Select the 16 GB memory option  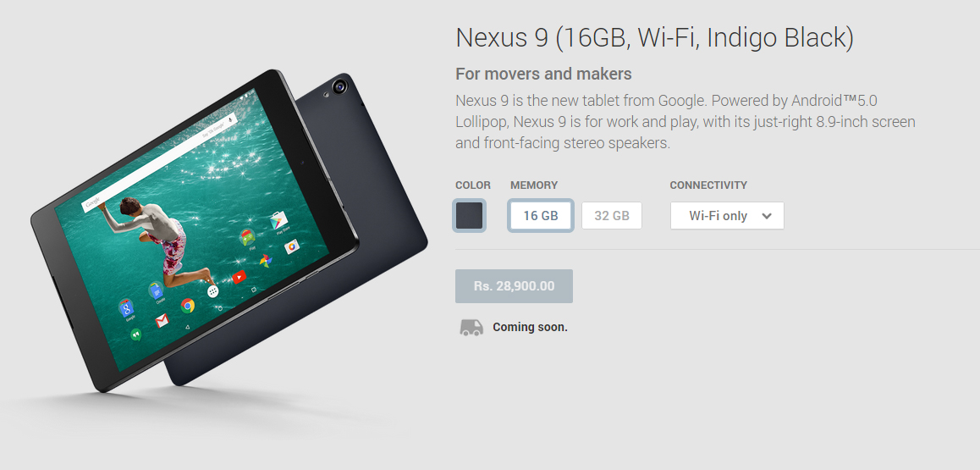(541, 216)
